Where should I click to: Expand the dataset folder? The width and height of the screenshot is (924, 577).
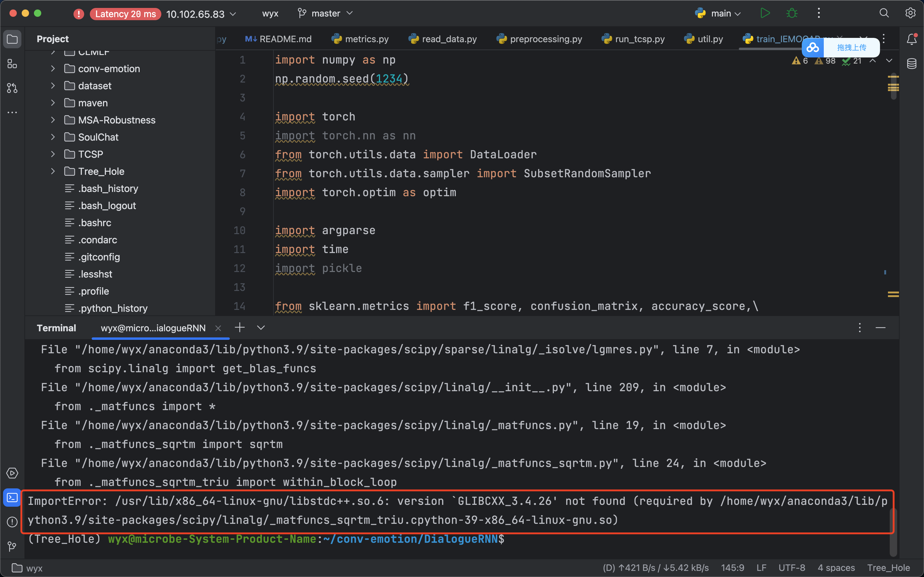pos(53,86)
